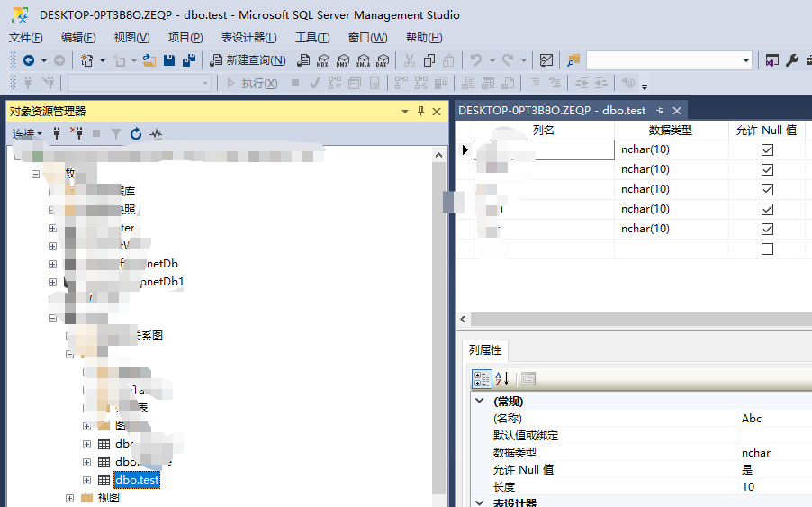This screenshot has height=507, width=812.
Task: Open the 项目(P) menu
Action: (x=185, y=37)
